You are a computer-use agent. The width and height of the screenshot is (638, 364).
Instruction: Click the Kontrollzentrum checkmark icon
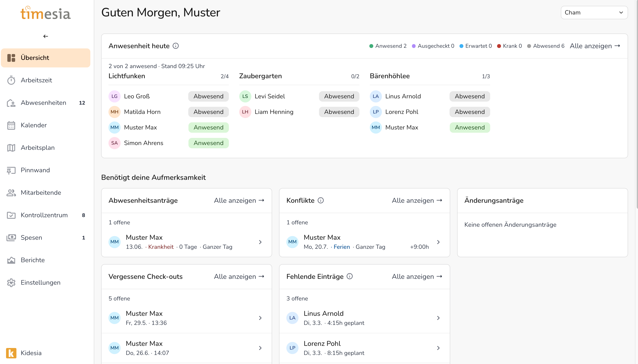[x=11, y=215]
